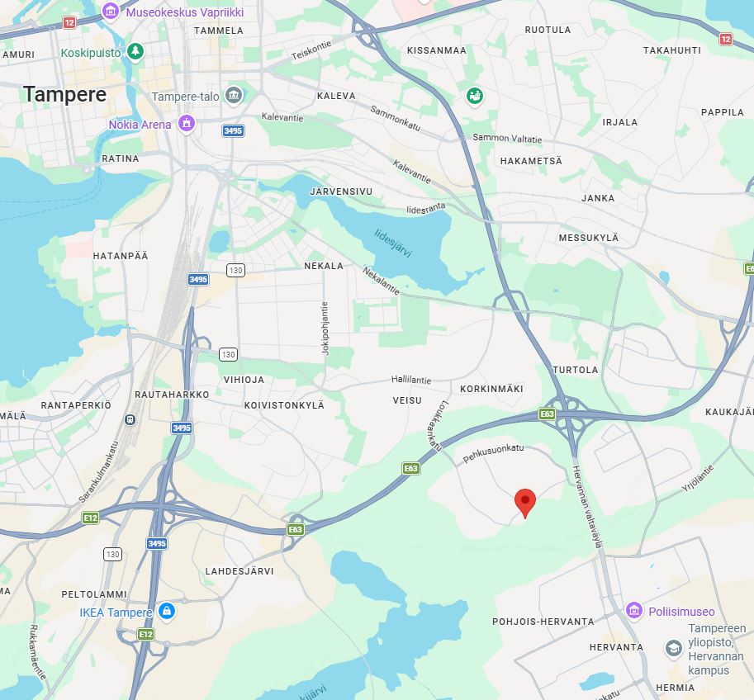Open the Nokia Arena venue icon
The image size is (754, 700).
(187, 124)
